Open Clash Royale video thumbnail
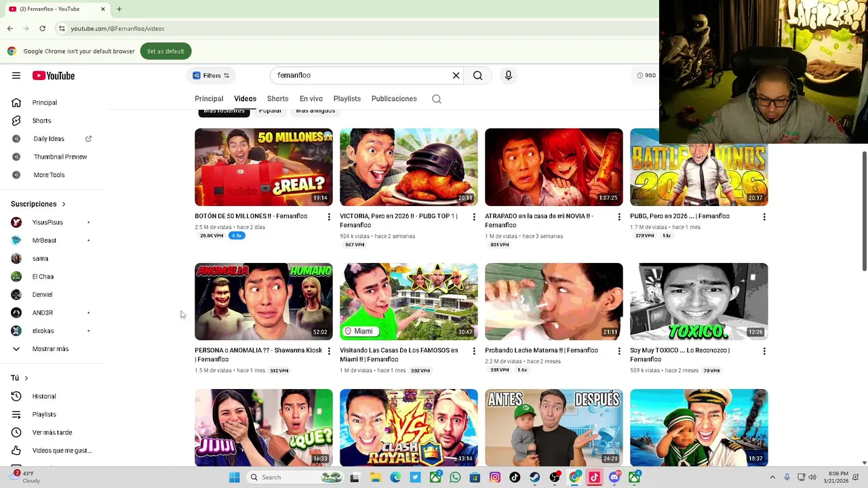Screen dimensions: 868x488 (409, 428)
